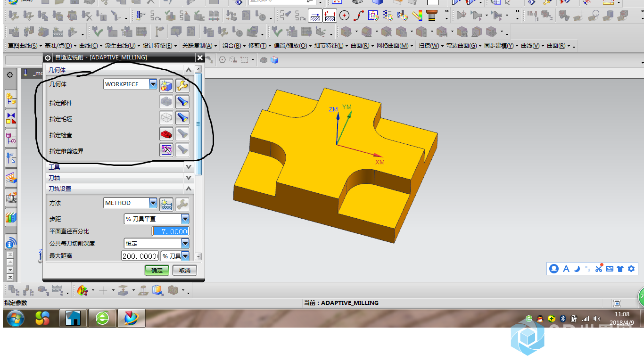Click status text 当前：ADAPTIVE_MILLING
Image resolution: width=644 pixels, height=362 pixels.
point(341,303)
